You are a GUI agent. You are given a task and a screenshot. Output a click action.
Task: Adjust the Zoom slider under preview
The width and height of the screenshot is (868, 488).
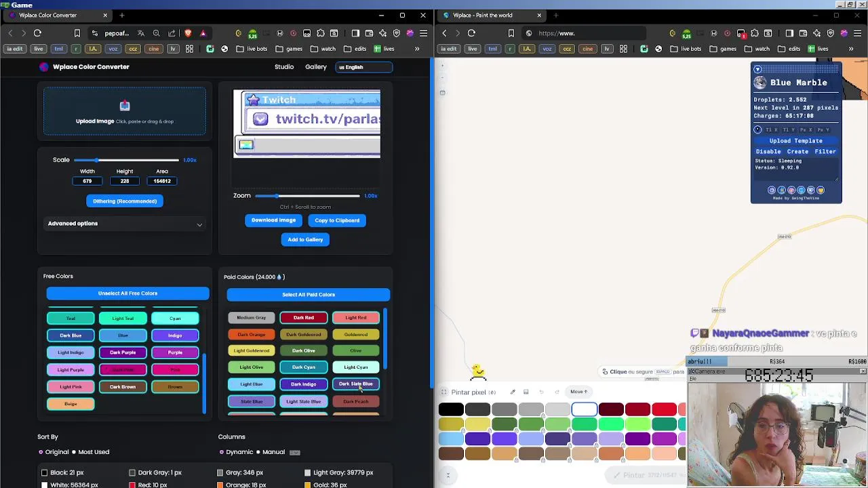[x=307, y=196]
